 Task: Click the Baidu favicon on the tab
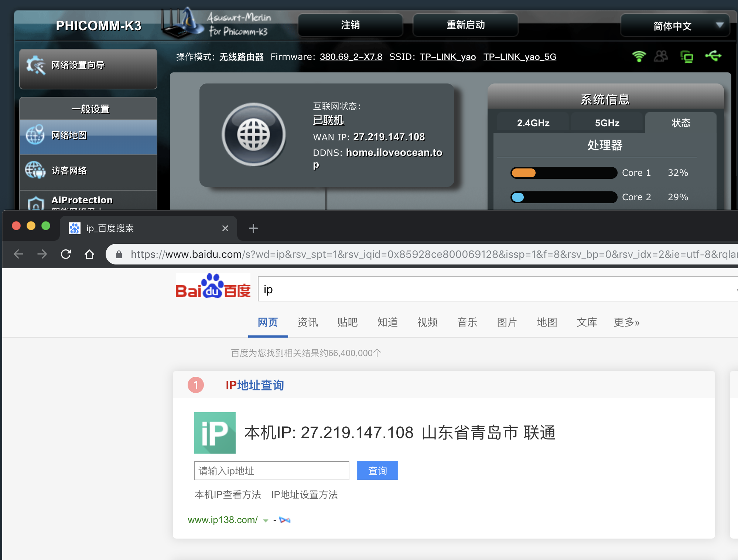(x=75, y=228)
